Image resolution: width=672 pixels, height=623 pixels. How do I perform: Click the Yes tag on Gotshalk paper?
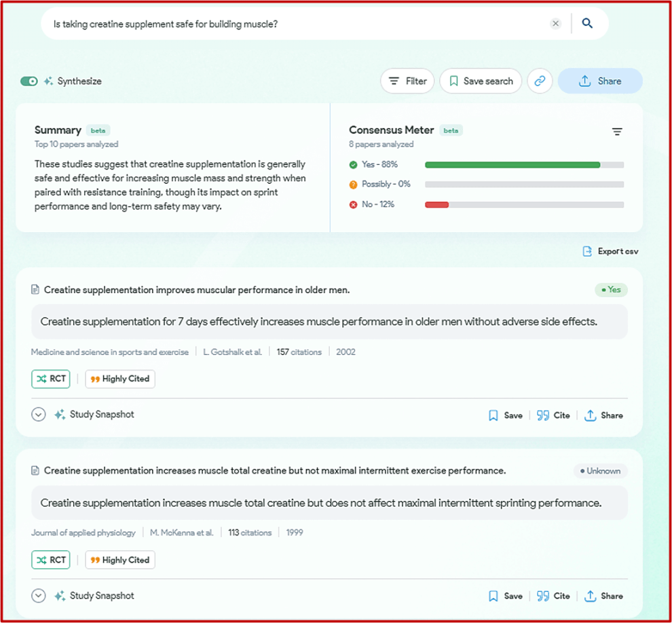[x=611, y=290]
